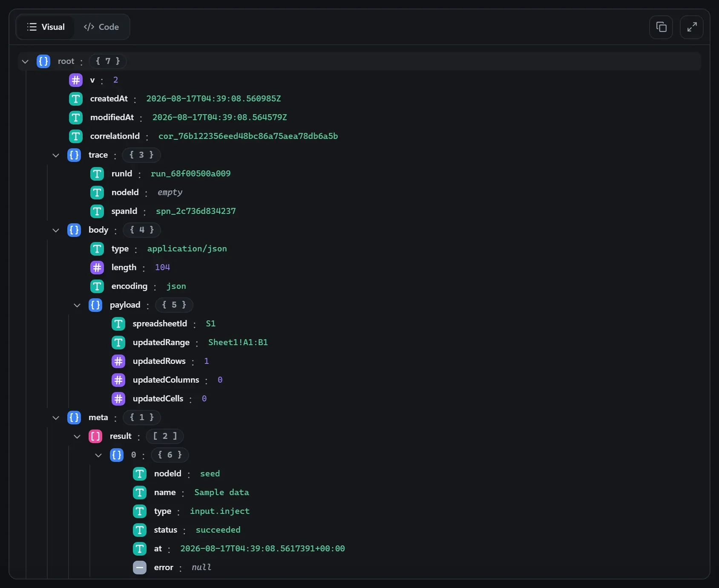Click the body count badge { 4 }
Viewport: 719px width, 588px height.
coord(142,230)
